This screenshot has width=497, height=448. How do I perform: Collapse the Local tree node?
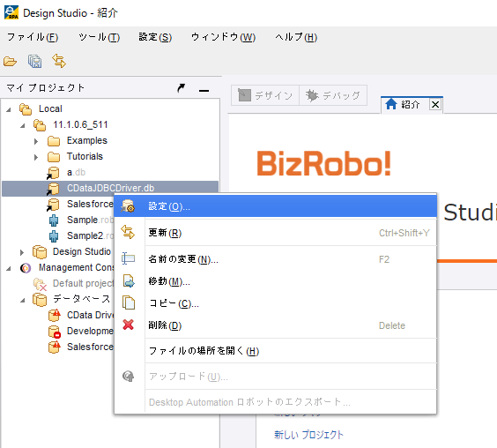(x=9, y=109)
